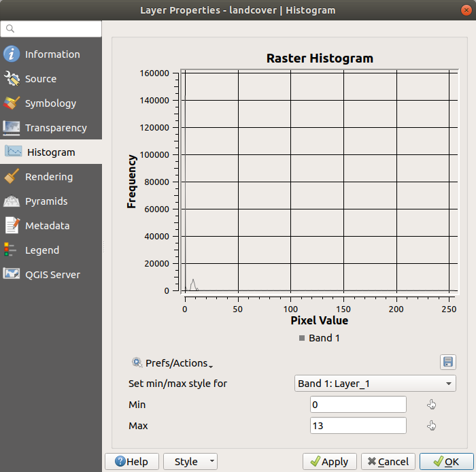Click the Metadata document icon

tap(12, 226)
